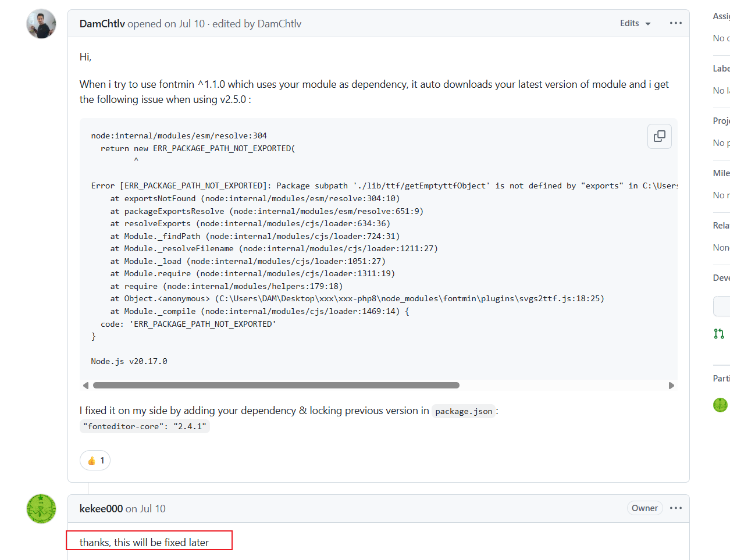The image size is (730, 560).
Task: Open the options menu on DamChtlv's post
Action: point(676,23)
